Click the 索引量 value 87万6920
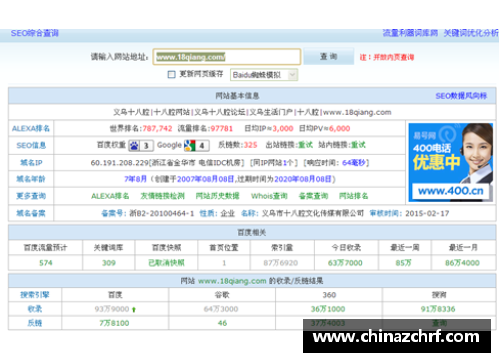The width and height of the screenshot is (500, 362). coord(281,263)
